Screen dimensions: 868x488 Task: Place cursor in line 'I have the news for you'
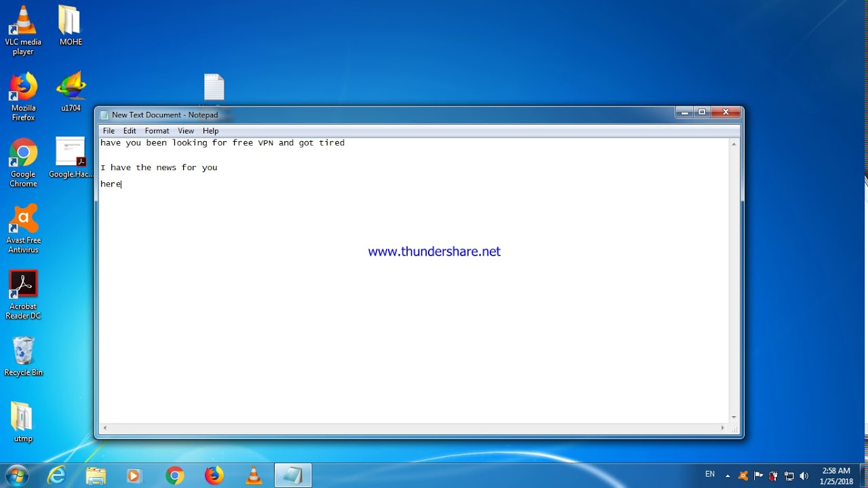tap(159, 167)
